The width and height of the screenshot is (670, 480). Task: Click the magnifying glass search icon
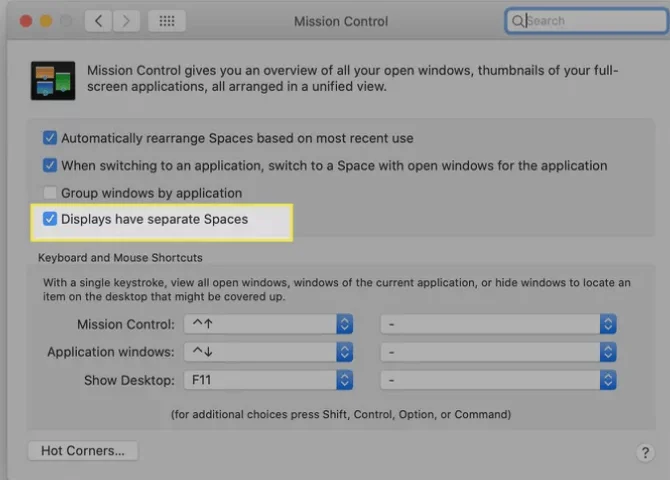click(517, 21)
